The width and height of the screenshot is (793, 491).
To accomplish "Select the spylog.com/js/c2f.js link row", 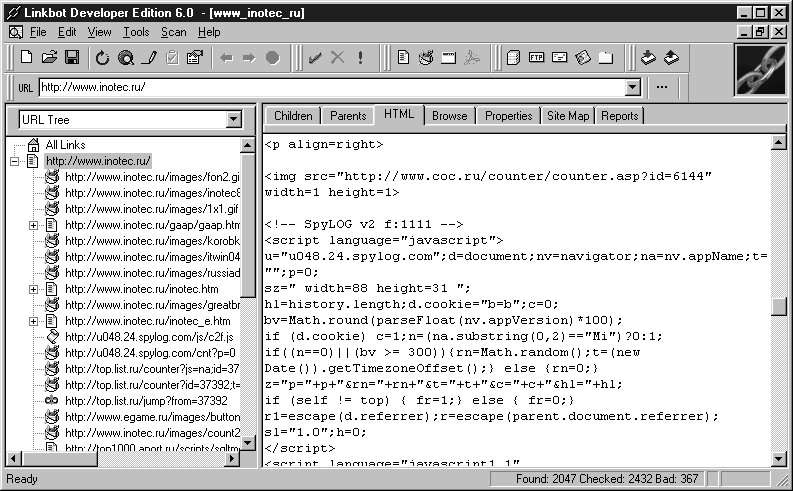I will [149, 337].
